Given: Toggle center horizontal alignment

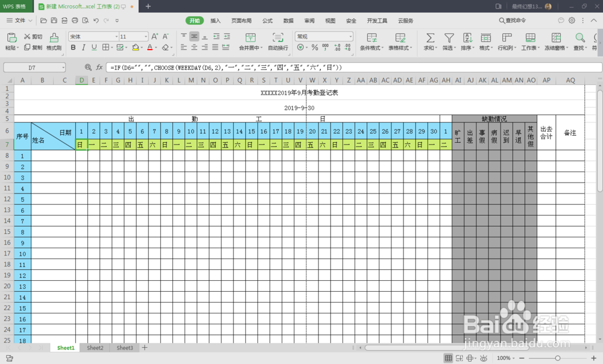Looking at the screenshot, I should (x=194, y=47).
